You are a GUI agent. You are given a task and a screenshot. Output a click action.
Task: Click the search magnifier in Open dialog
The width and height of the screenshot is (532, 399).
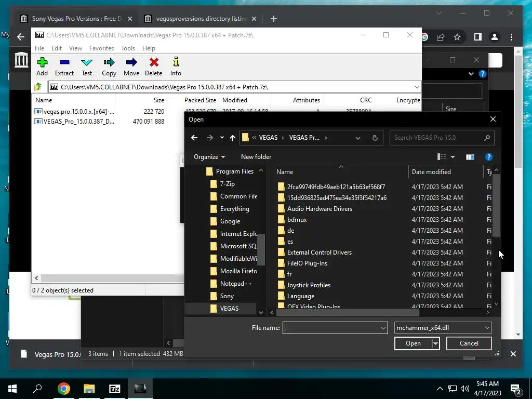(487, 138)
